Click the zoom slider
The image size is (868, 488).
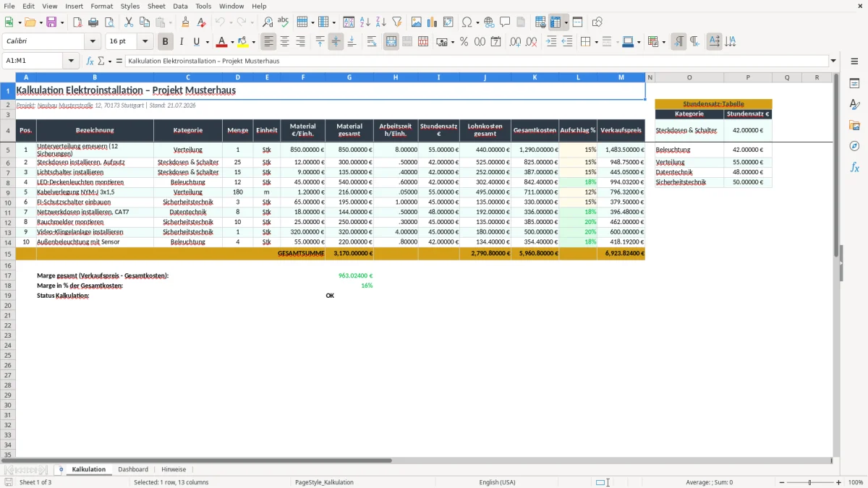point(809,482)
